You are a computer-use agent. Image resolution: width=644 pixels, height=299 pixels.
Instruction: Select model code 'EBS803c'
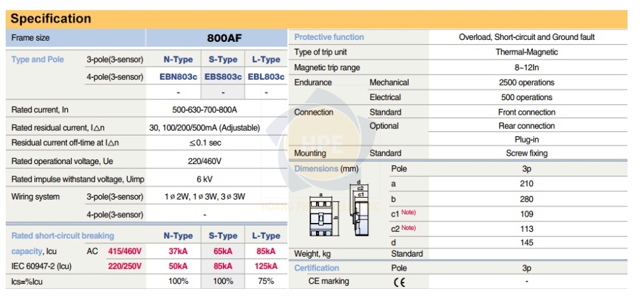click(223, 77)
